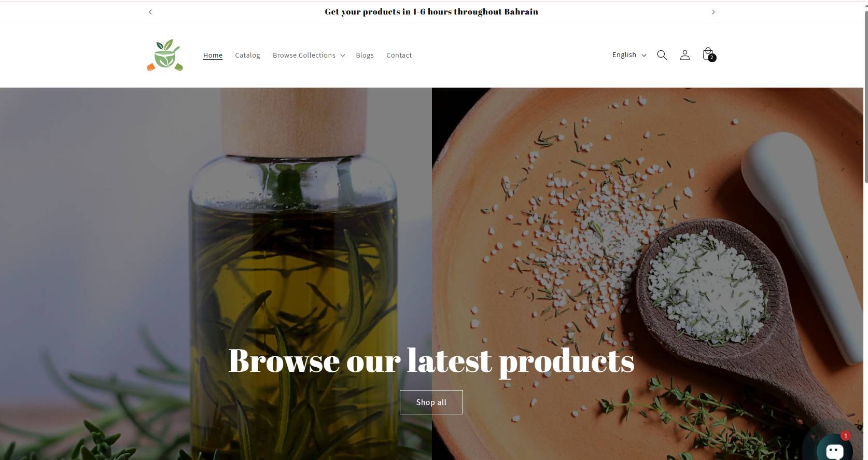Click the chat notification badge
This screenshot has height=460, width=868.
coord(846,436)
